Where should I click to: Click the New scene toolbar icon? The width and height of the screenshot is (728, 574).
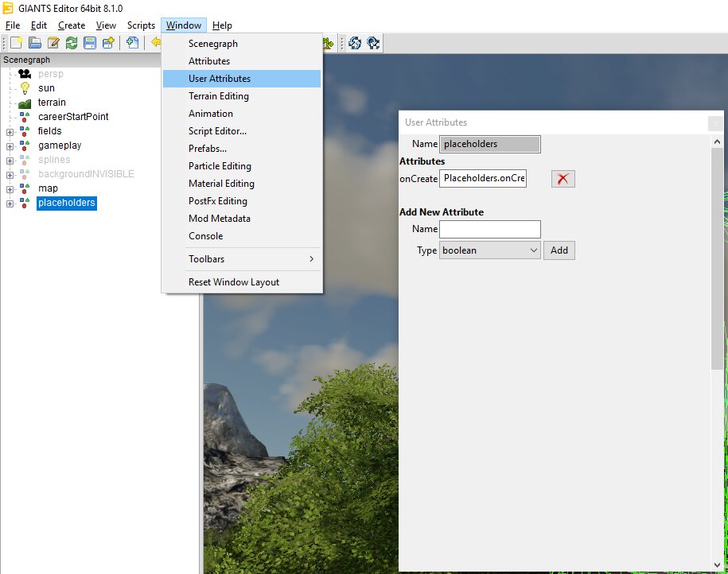[16, 43]
